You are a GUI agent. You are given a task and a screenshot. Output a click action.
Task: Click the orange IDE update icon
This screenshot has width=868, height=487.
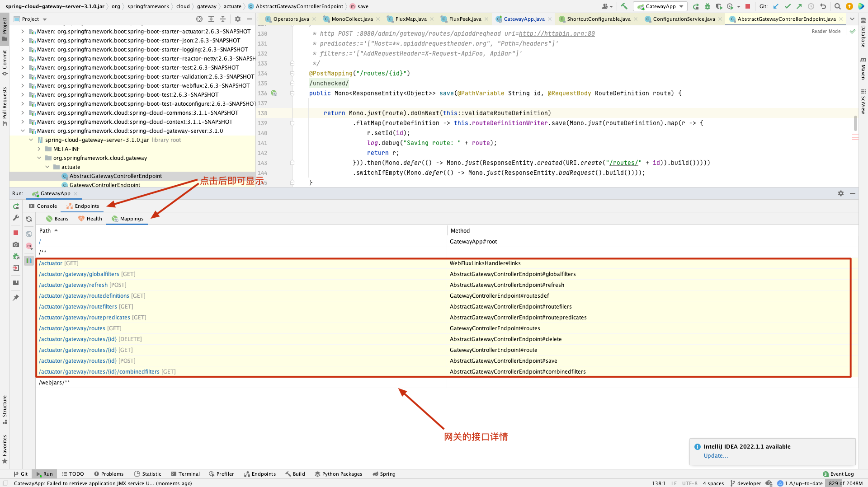pyautogui.click(x=849, y=6)
